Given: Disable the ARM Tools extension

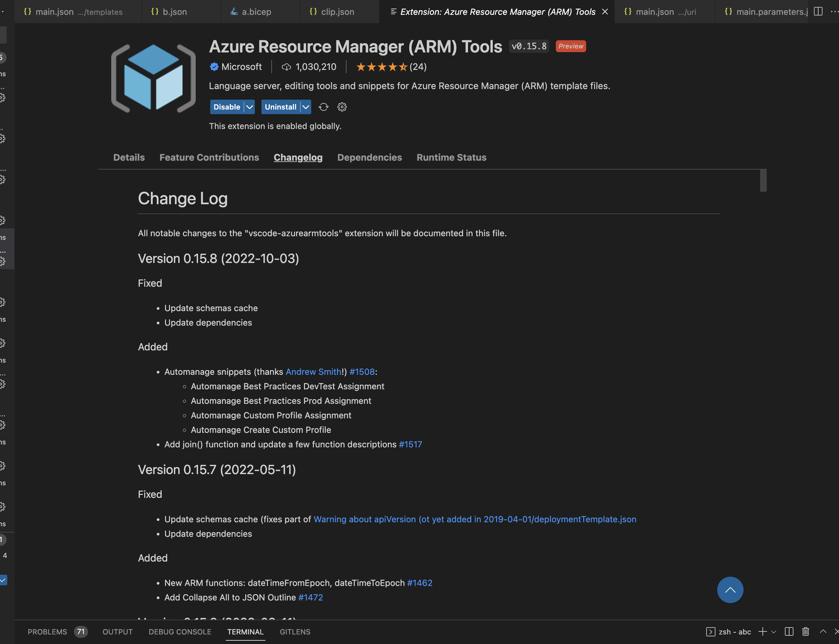Looking at the screenshot, I should (227, 107).
